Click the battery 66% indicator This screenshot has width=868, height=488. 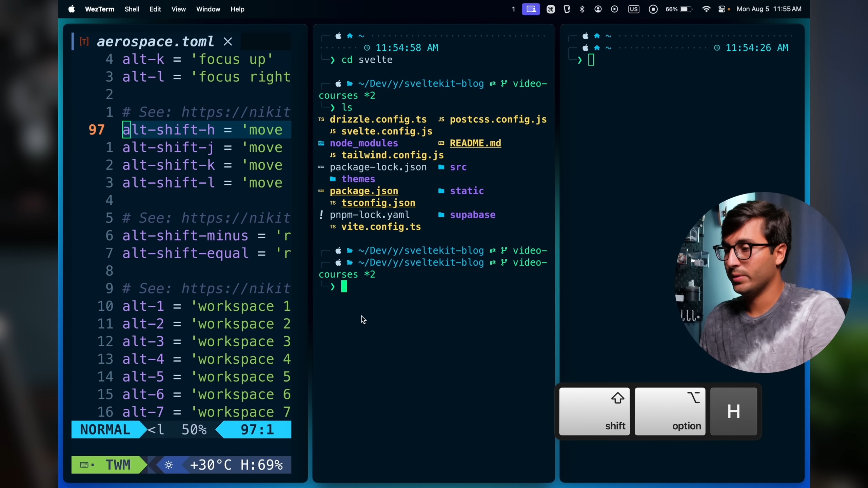[x=678, y=9]
